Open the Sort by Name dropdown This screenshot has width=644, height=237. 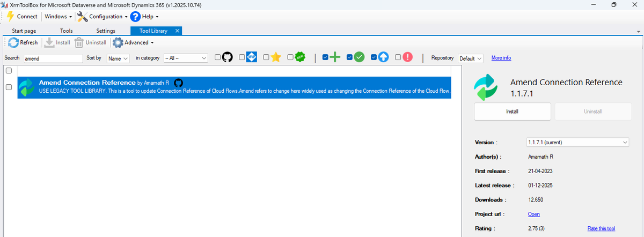click(x=118, y=58)
